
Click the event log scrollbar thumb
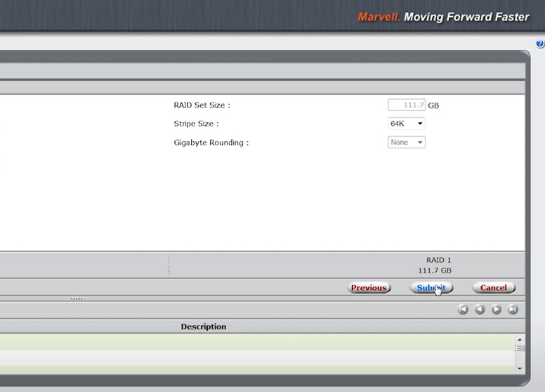coord(520,348)
